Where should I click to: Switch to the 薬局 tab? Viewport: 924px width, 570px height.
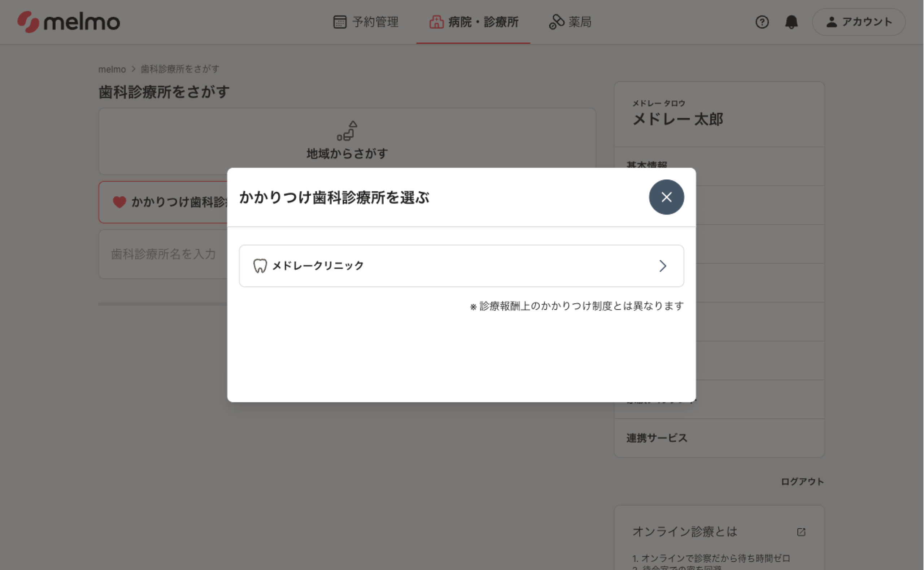pos(570,22)
